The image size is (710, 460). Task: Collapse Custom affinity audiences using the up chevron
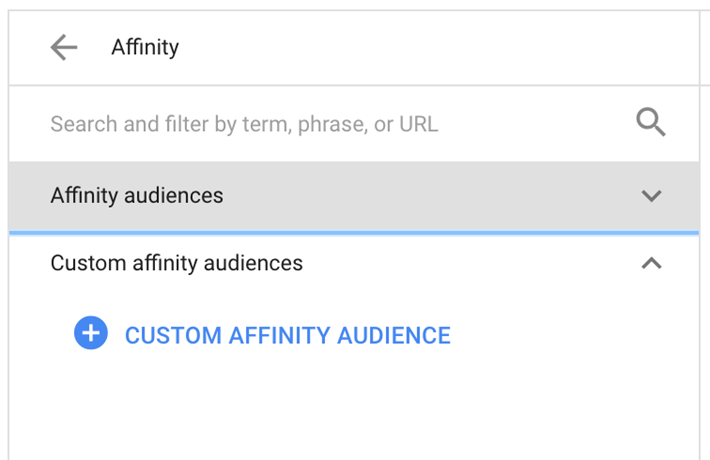(651, 264)
